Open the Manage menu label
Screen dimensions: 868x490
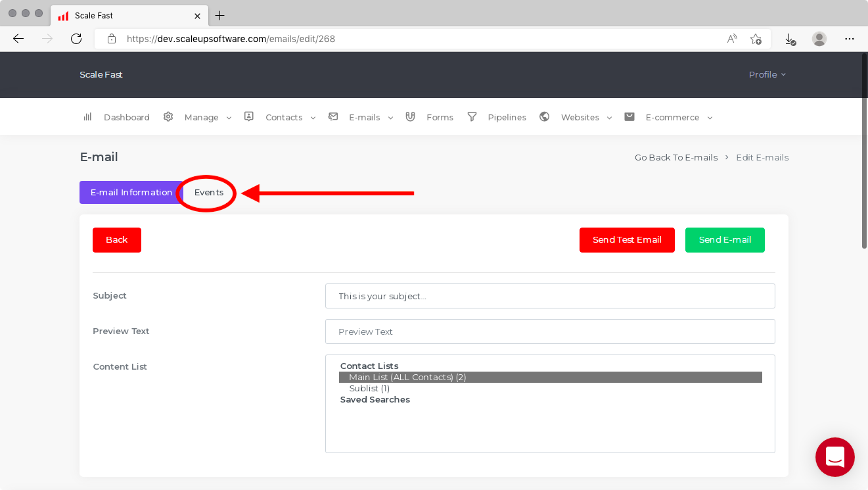201,117
